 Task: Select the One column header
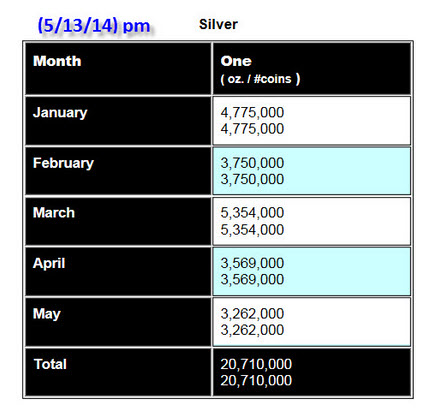point(236,61)
